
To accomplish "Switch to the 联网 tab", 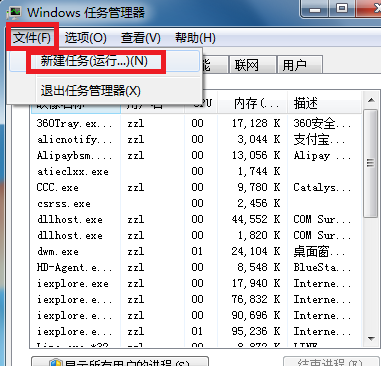I will pos(252,65).
